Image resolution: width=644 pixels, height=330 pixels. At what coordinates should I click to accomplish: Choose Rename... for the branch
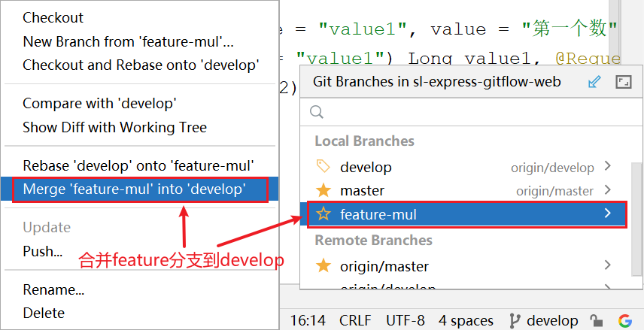pos(53,290)
